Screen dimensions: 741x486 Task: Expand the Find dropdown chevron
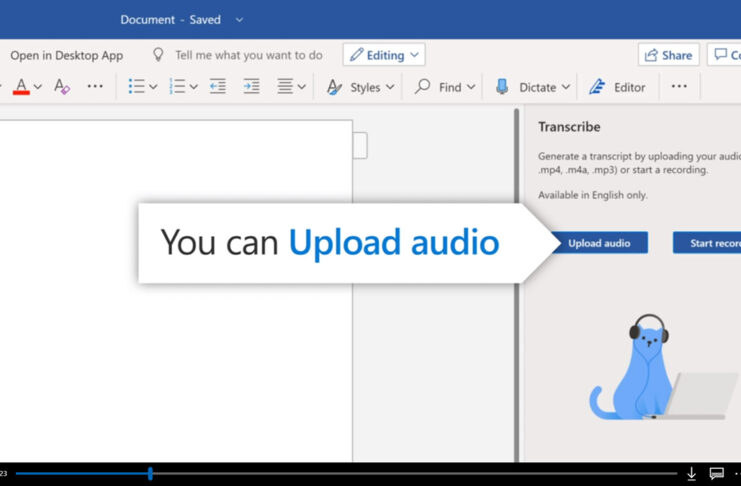[x=471, y=87]
